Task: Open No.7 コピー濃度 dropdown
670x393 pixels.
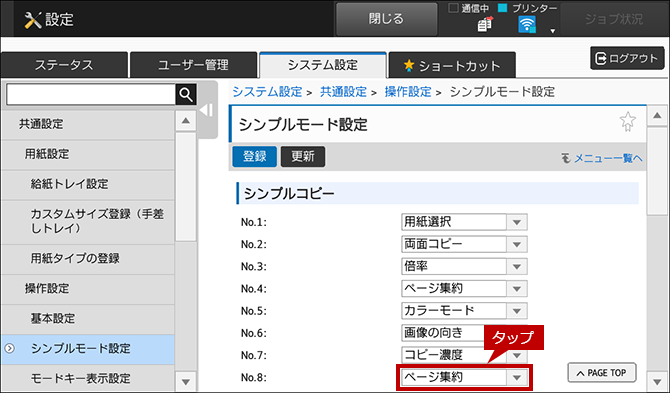Action: tap(464, 355)
